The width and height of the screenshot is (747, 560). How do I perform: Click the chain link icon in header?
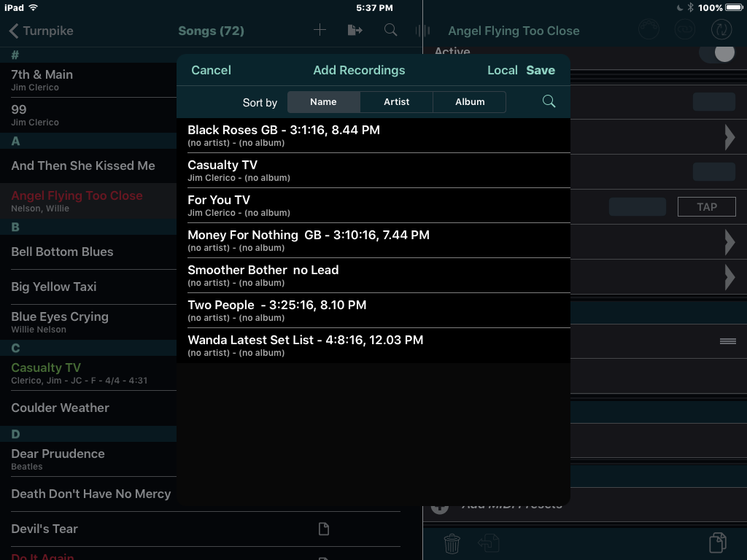coord(685,30)
